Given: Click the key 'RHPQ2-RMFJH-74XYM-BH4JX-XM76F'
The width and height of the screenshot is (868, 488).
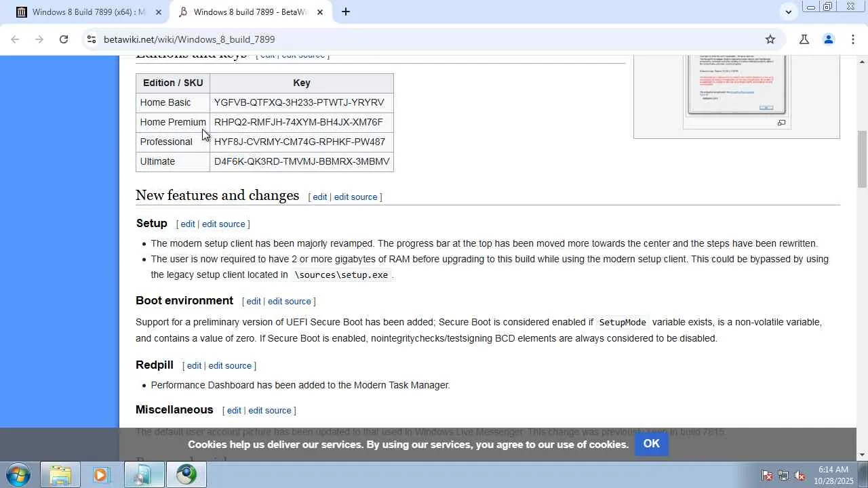Looking at the screenshot, I should (x=298, y=122).
